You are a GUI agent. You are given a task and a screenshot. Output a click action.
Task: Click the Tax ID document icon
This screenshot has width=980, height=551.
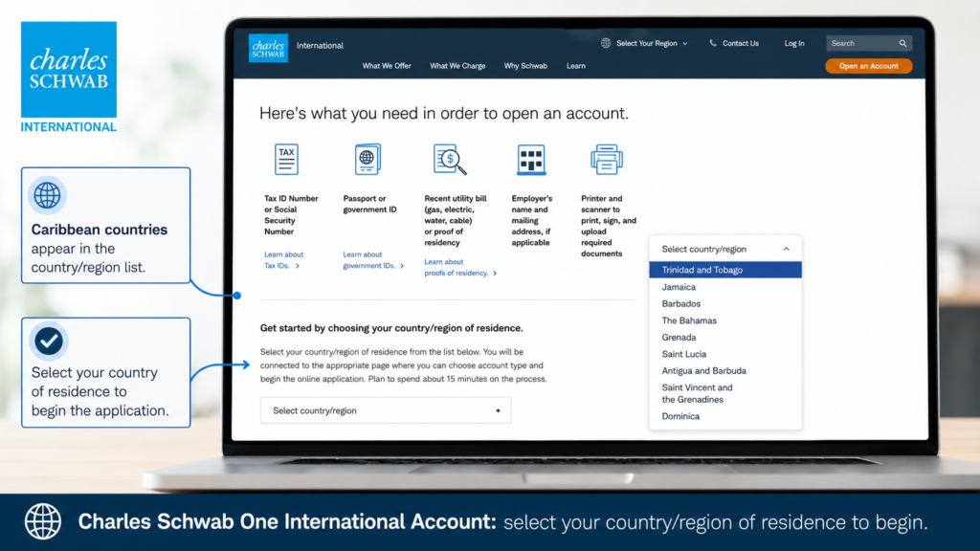286,160
